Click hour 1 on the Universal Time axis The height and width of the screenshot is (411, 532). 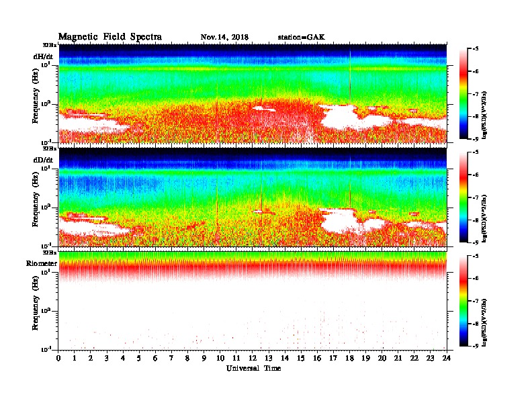coord(75,359)
